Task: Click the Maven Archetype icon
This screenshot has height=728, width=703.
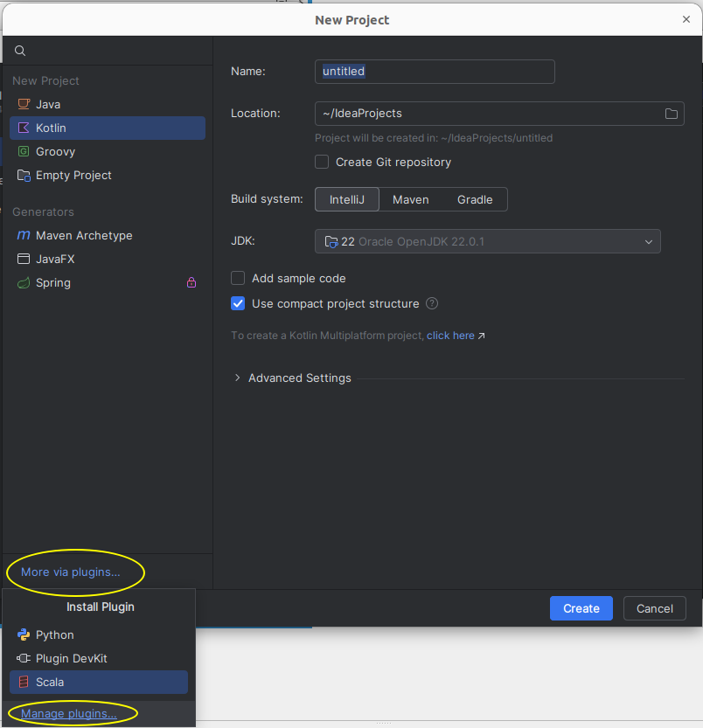Action: (x=24, y=235)
